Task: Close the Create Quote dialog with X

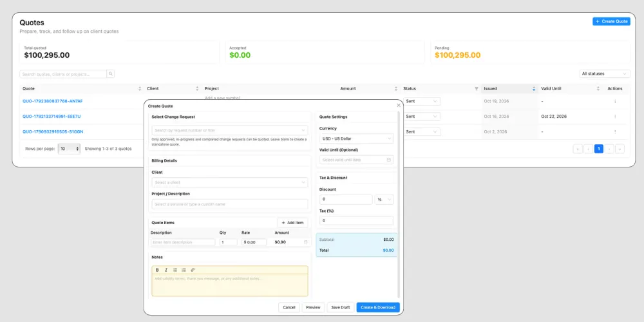Action: coord(399,106)
